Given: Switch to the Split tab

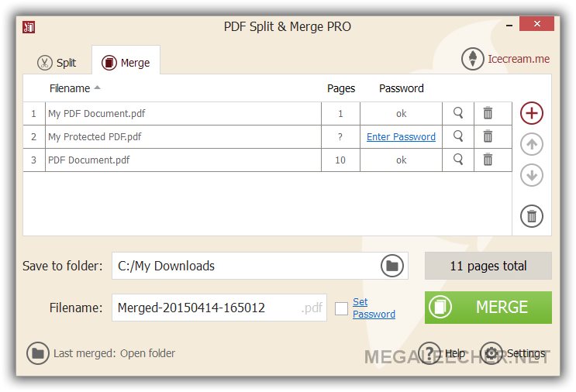Looking at the screenshot, I should click(x=57, y=63).
